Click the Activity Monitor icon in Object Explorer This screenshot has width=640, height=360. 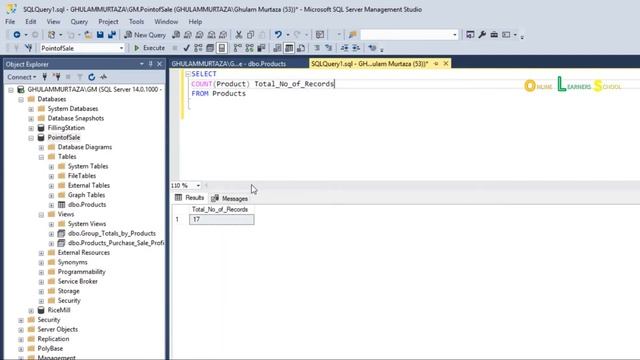(x=104, y=77)
